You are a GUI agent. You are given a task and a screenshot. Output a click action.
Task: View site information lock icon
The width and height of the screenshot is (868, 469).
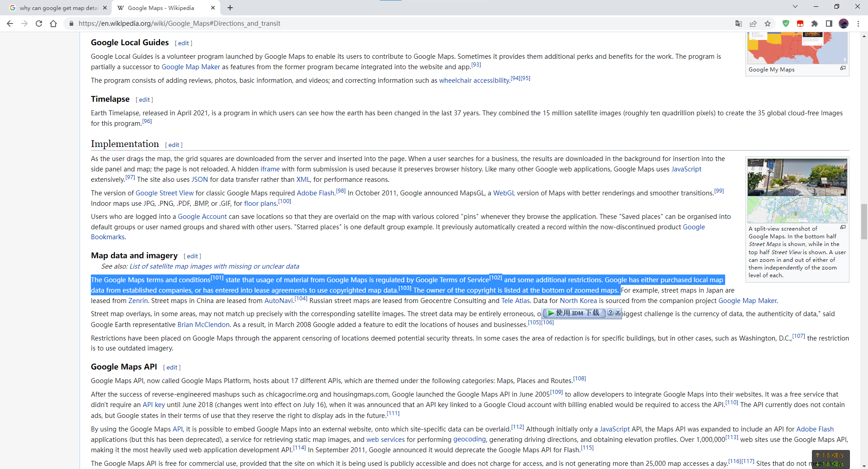71,24
